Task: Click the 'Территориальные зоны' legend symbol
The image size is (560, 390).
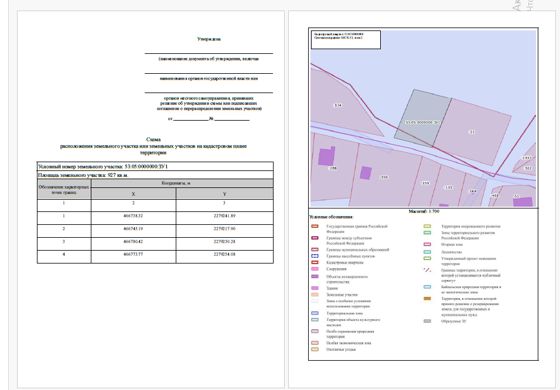Action: pos(315,313)
